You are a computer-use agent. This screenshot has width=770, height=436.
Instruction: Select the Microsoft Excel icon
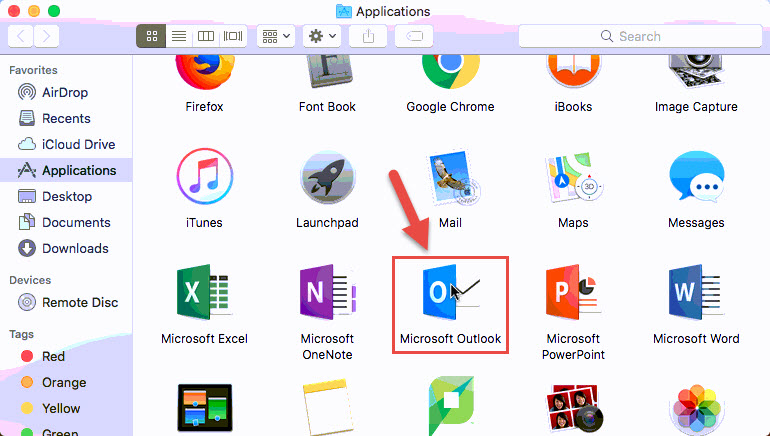(204, 292)
